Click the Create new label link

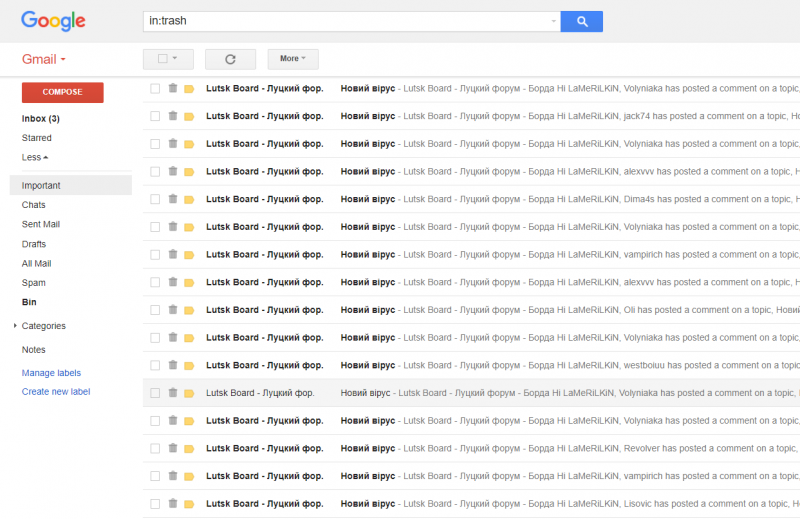point(56,392)
